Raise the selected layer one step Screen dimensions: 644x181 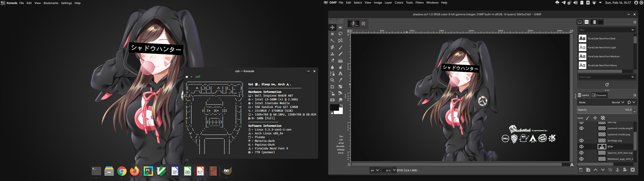(596, 170)
